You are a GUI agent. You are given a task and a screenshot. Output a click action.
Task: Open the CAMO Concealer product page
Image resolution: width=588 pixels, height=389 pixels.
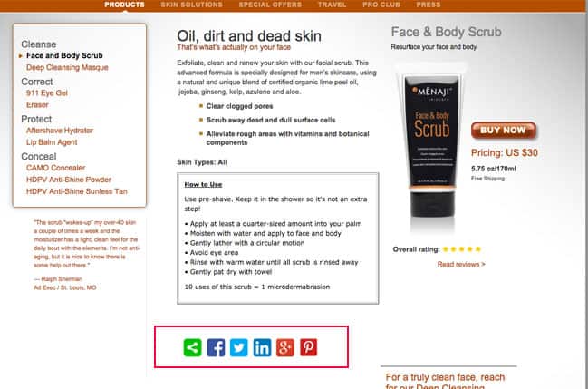coord(55,168)
